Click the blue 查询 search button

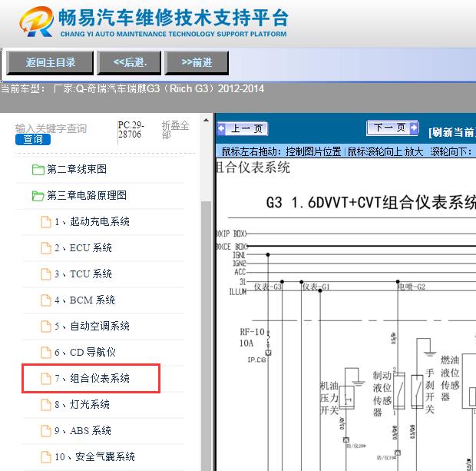pos(33,140)
